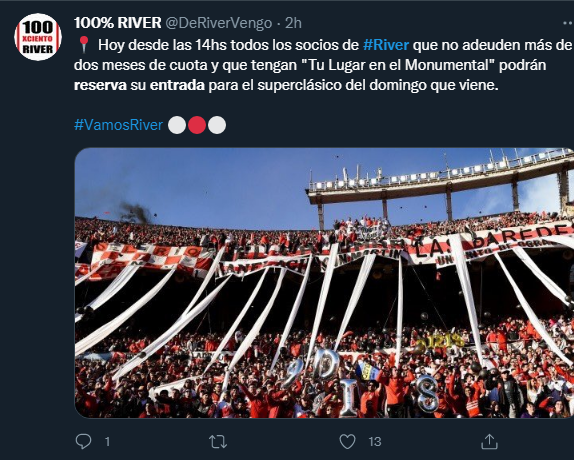This screenshot has width=574, height=460.
Task: Click the last white circle emoji
Action: click(x=217, y=125)
